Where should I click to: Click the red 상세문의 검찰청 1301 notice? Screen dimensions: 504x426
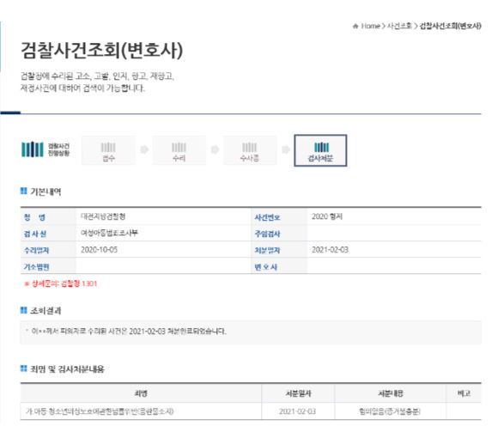(60, 283)
